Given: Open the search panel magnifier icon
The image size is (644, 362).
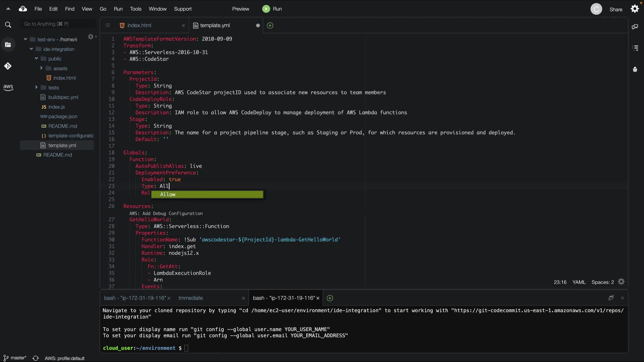Looking at the screenshot, I should click(8, 24).
